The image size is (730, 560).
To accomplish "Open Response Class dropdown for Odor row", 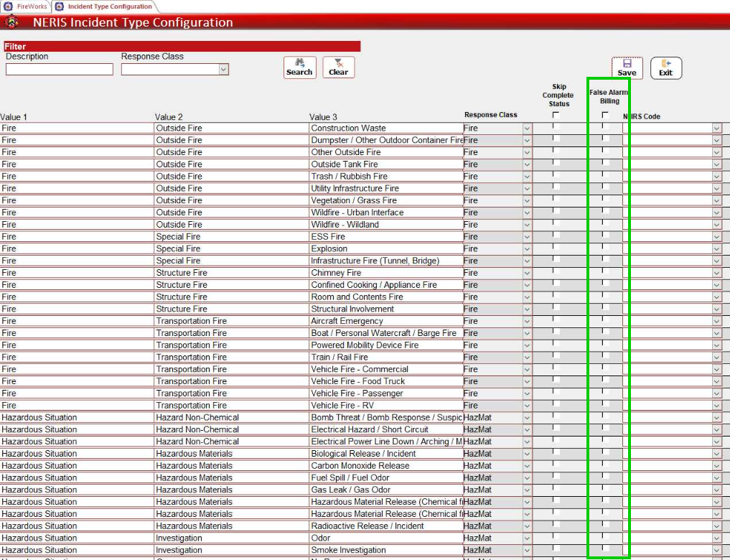I will [x=526, y=538].
